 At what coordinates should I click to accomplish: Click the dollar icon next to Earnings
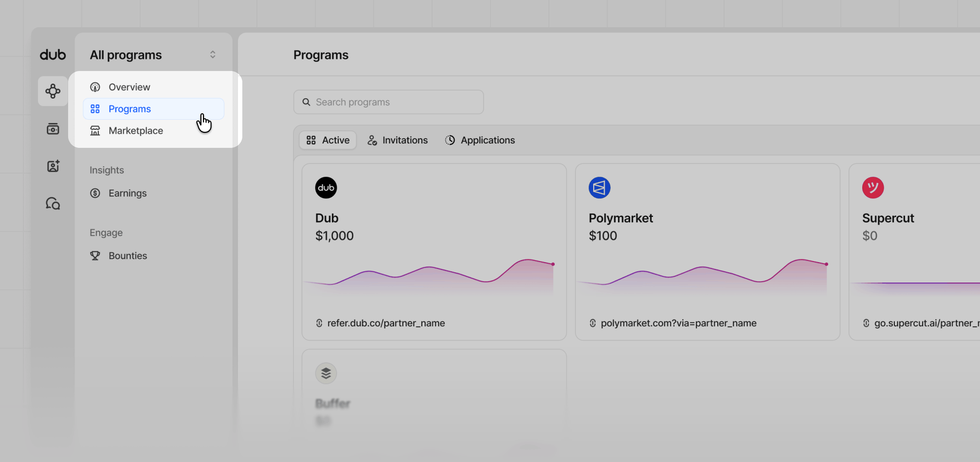click(x=95, y=193)
